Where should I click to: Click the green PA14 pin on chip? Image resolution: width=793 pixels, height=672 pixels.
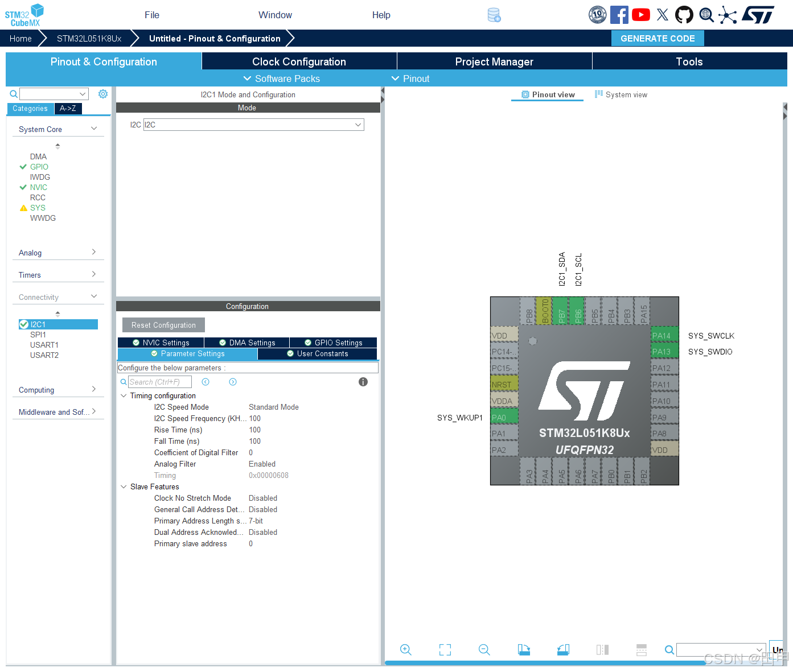664,336
